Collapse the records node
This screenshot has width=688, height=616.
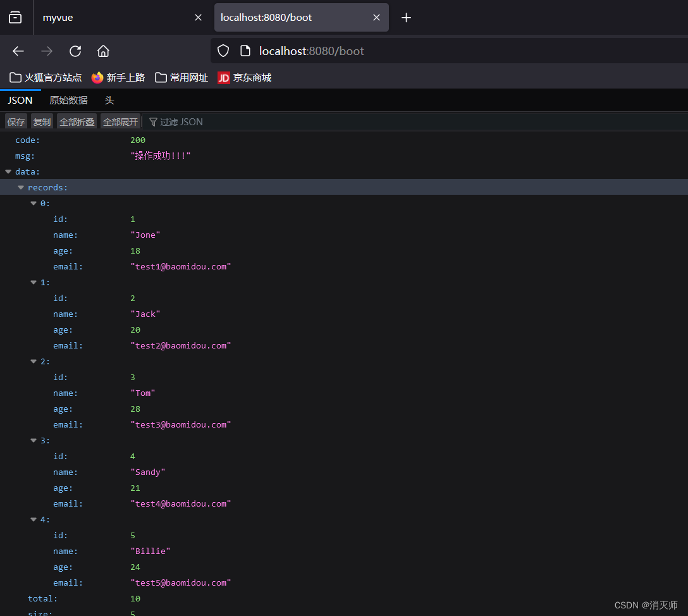(x=21, y=187)
